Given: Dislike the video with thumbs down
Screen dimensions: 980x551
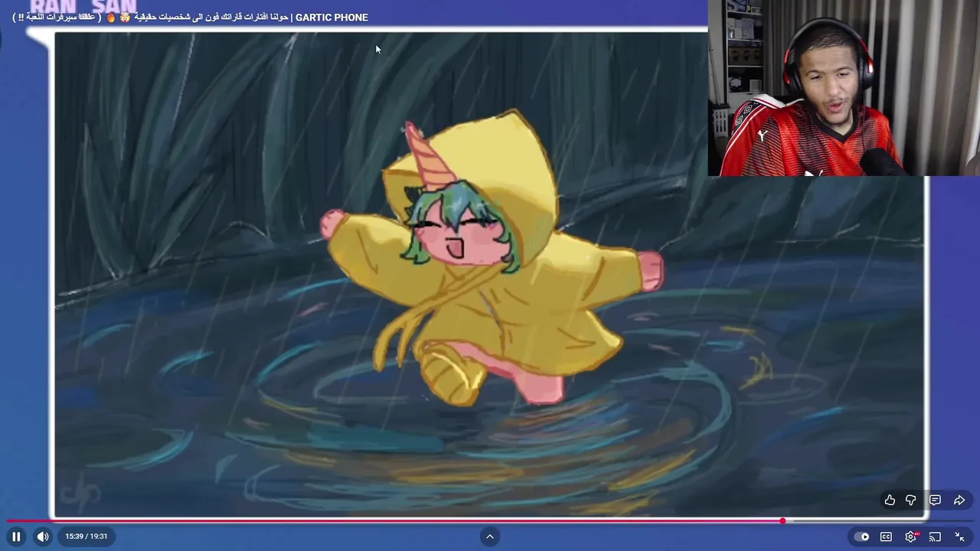Looking at the screenshot, I should (911, 500).
